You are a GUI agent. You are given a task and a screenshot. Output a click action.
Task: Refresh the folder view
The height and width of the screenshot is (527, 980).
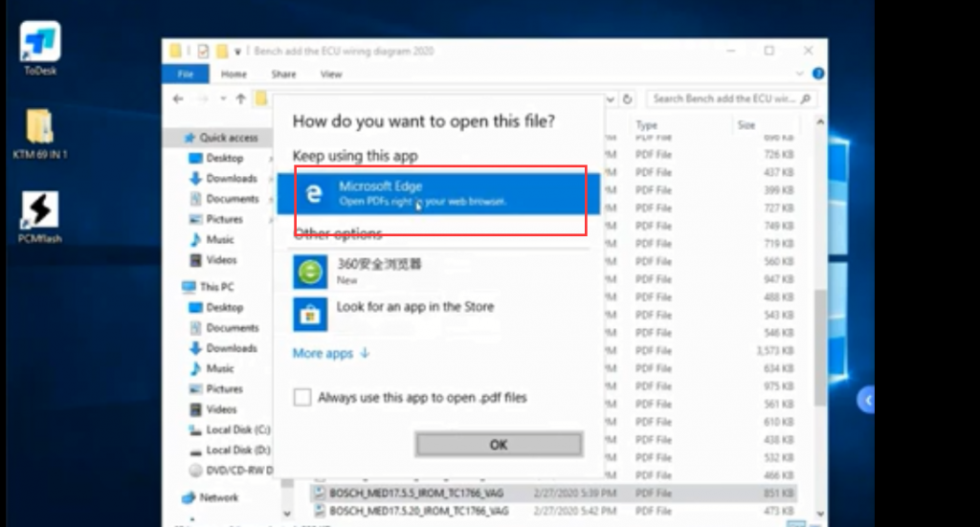[628, 99]
